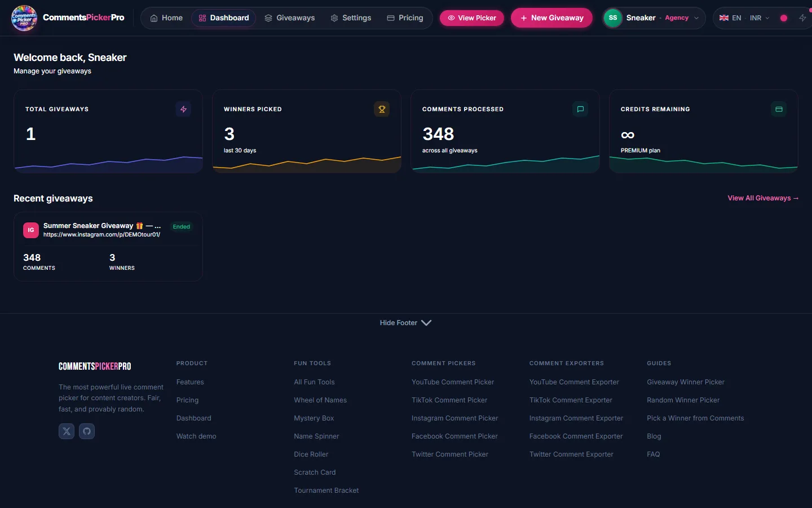Open Dice Roller footer link

(311, 454)
